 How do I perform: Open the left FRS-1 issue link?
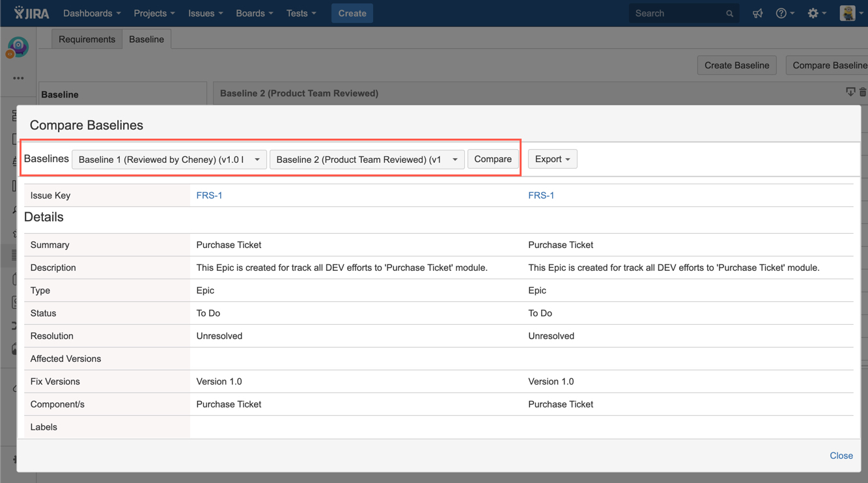pyautogui.click(x=209, y=195)
